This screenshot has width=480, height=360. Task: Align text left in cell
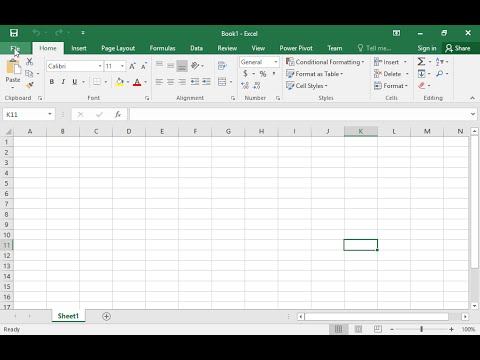[x=159, y=82]
